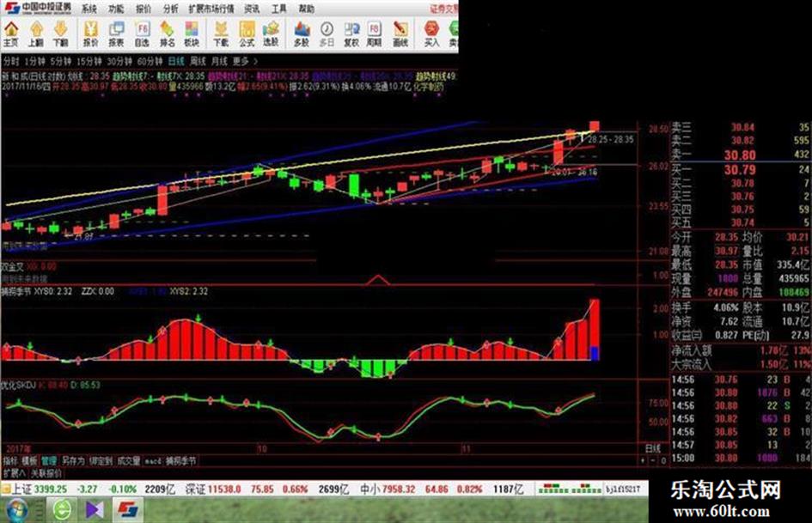
Task: Click the 买入 buy icon
Action: tap(431, 33)
